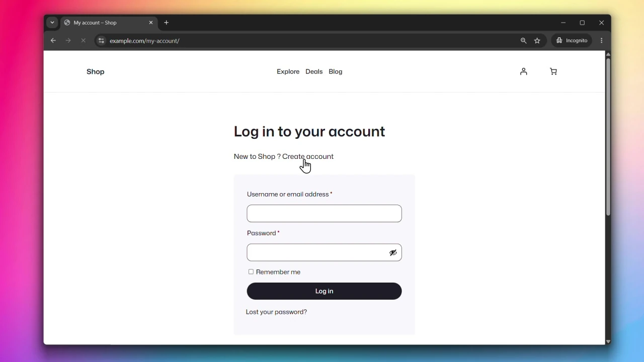Screen dimensions: 644x362
Task: Open the shopping cart icon
Action: pyautogui.click(x=553, y=72)
